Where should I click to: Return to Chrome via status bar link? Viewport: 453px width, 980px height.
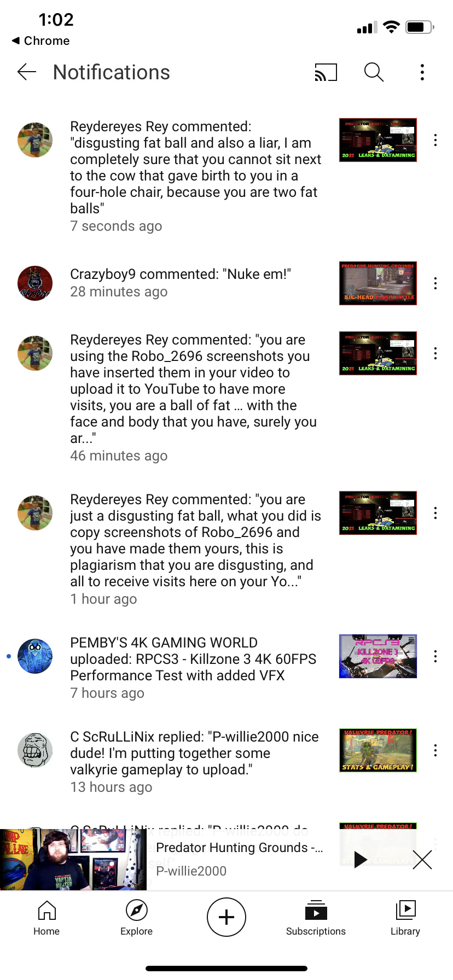[41, 41]
